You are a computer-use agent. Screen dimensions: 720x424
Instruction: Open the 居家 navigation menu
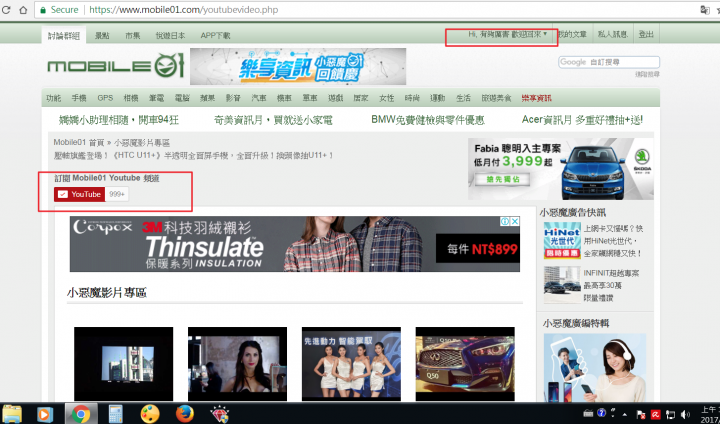point(361,98)
